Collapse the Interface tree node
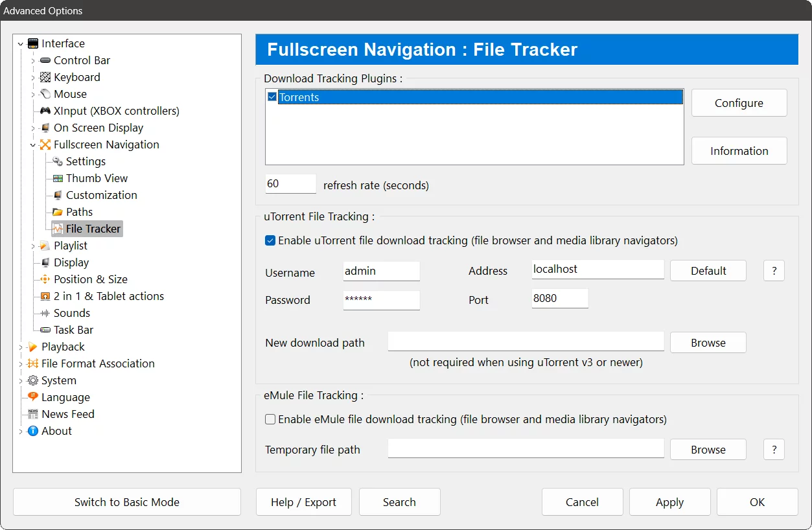This screenshot has width=812, height=530. 21,44
